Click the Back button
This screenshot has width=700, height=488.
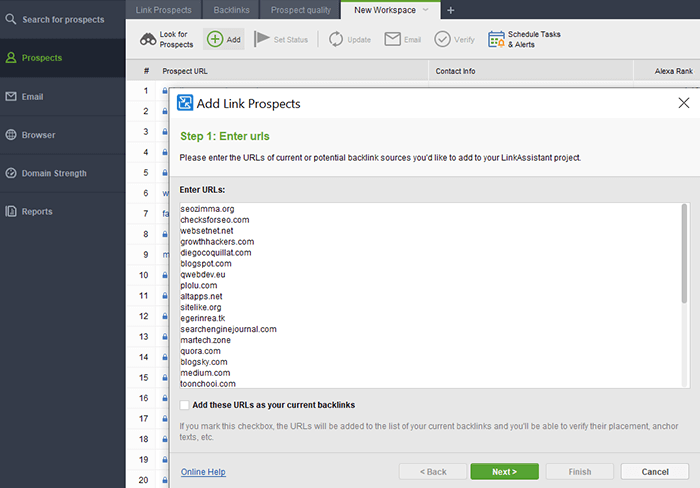tap(433, 471)
